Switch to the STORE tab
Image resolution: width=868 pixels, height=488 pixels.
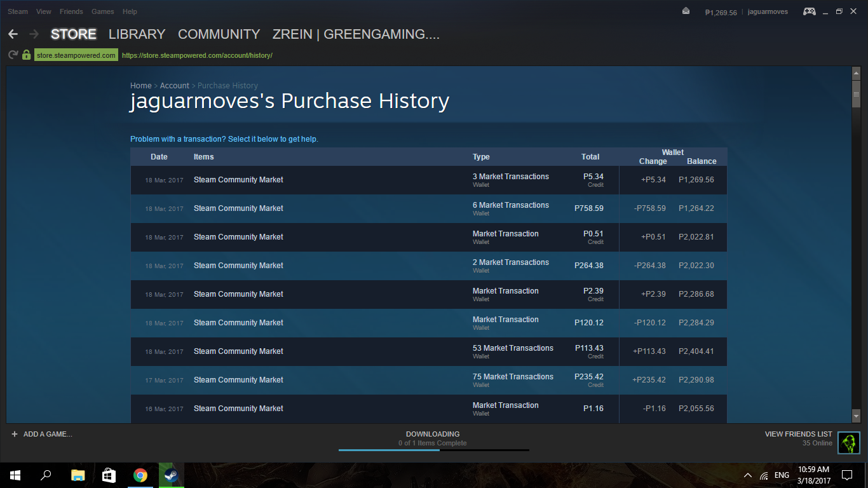coord(74,34)
